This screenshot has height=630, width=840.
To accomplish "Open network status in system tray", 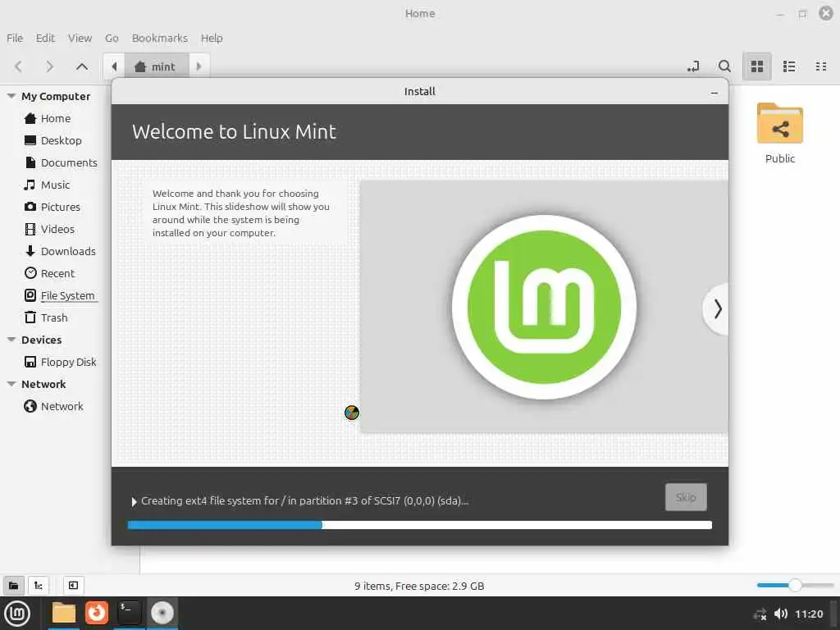I will (x=760, y=614).
